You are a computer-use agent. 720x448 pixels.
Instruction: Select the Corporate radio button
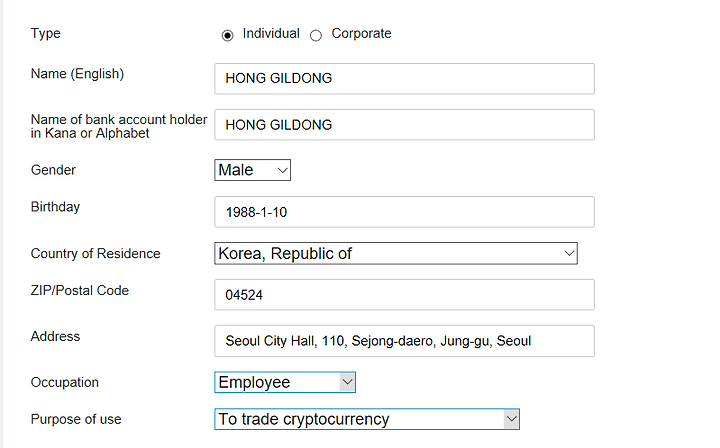pos(316,35)
